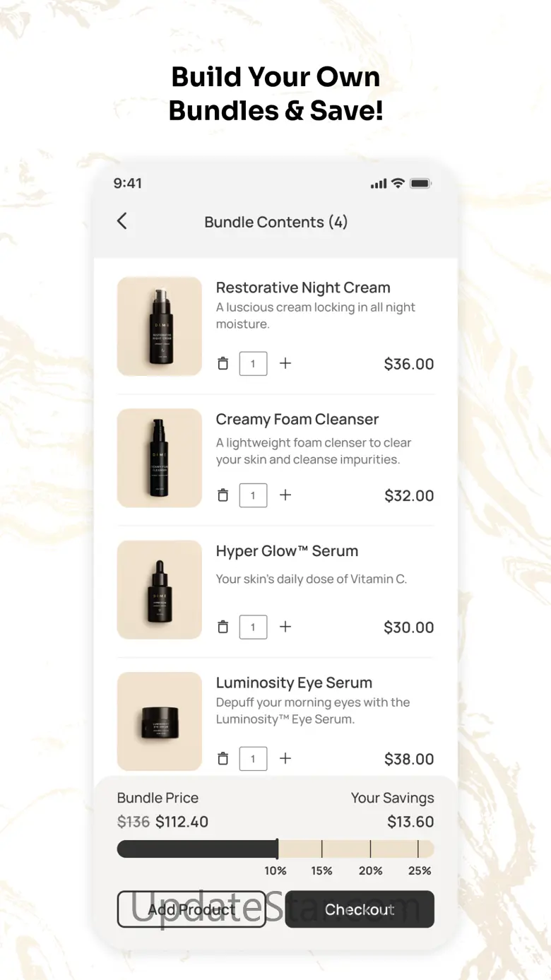
Task: Open the Creamy Foam Cleanser title
Action: pos(297,419)
